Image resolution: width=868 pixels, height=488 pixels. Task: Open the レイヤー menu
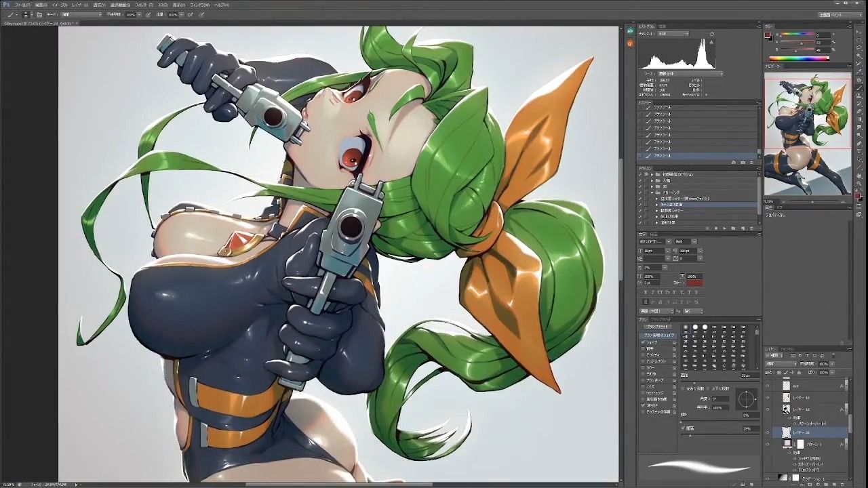coord(80,4)
